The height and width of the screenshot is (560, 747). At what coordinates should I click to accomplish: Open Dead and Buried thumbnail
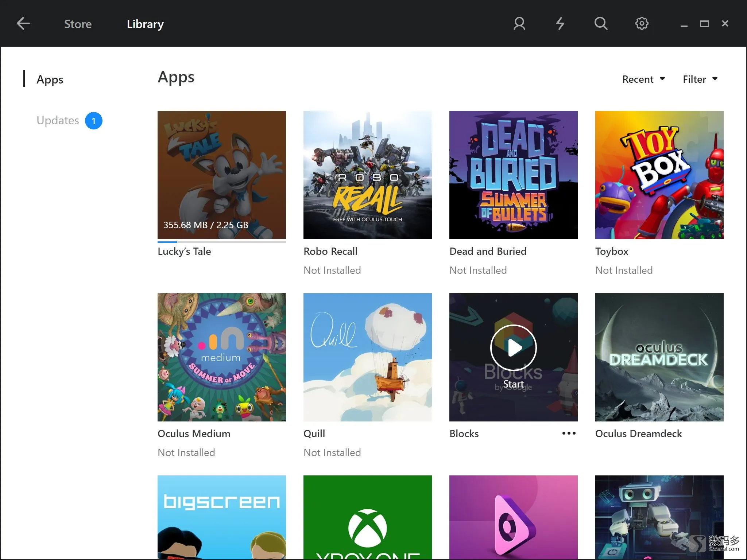click(x=514, y=175)
